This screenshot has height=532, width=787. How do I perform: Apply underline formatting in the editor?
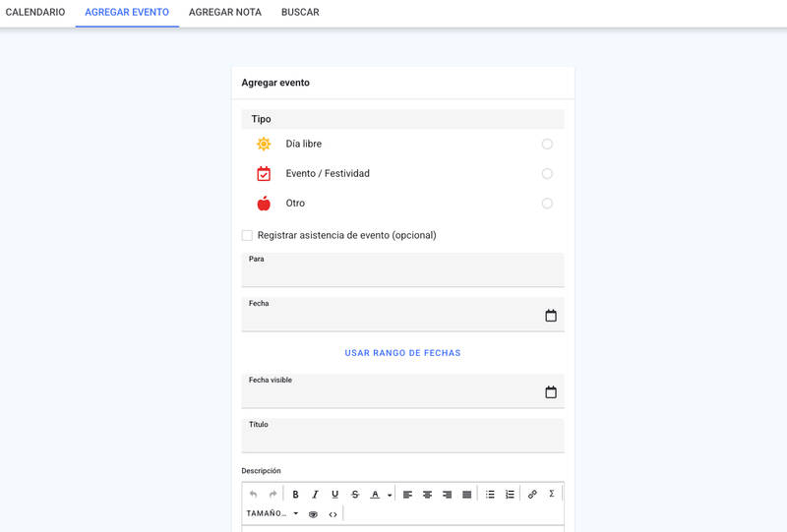334,495
